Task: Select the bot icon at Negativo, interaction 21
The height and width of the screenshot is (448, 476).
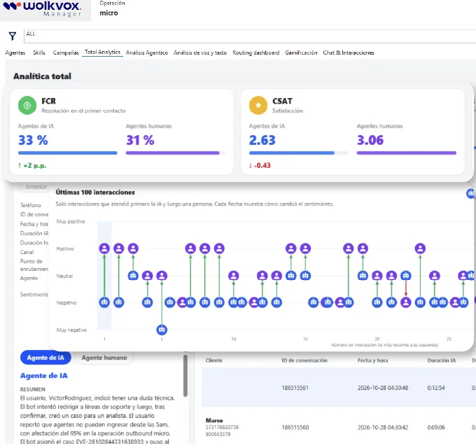Action: [391, 302]
